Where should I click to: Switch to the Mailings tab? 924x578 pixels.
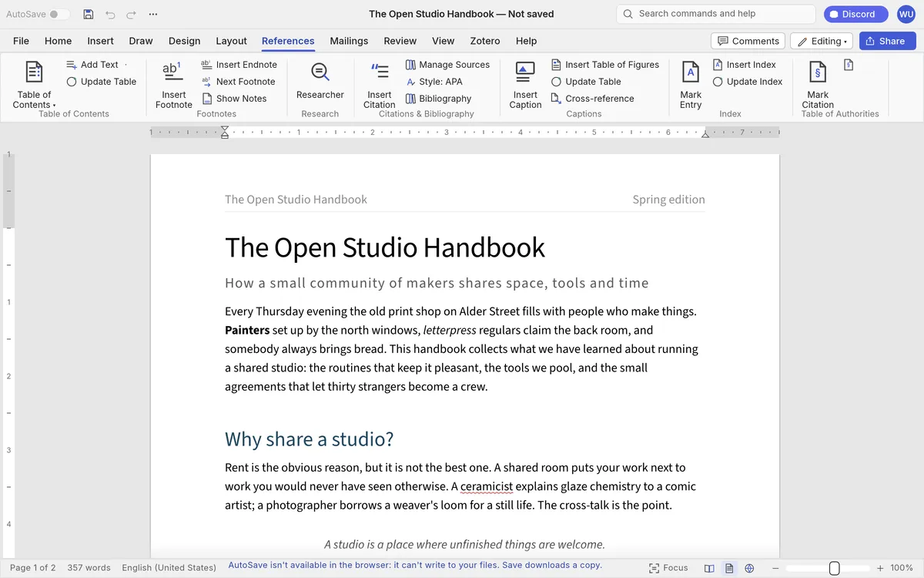click(349, 41)
